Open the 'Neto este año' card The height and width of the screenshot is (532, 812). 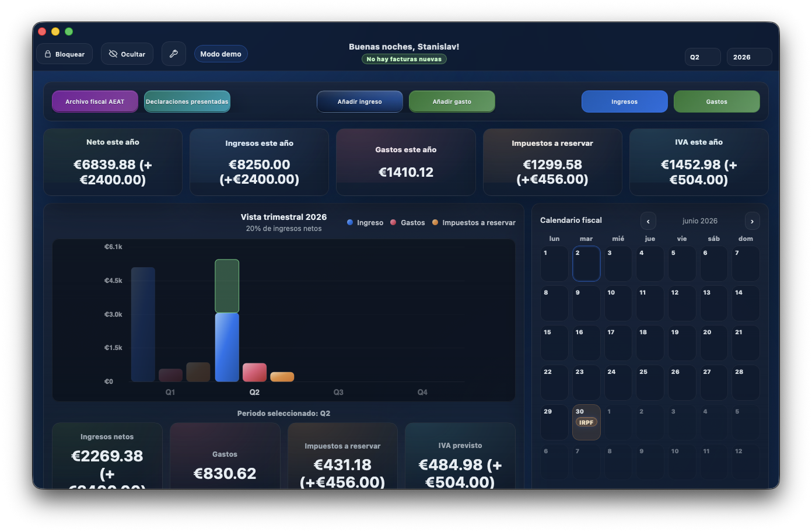tap(113, 162)
